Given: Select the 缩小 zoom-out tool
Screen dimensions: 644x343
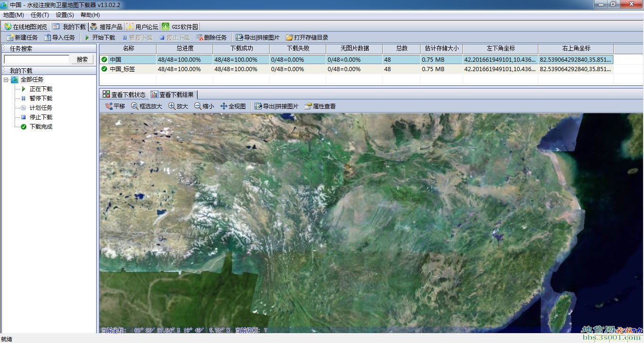Looking at the screenshot, I should click(204, 106).
